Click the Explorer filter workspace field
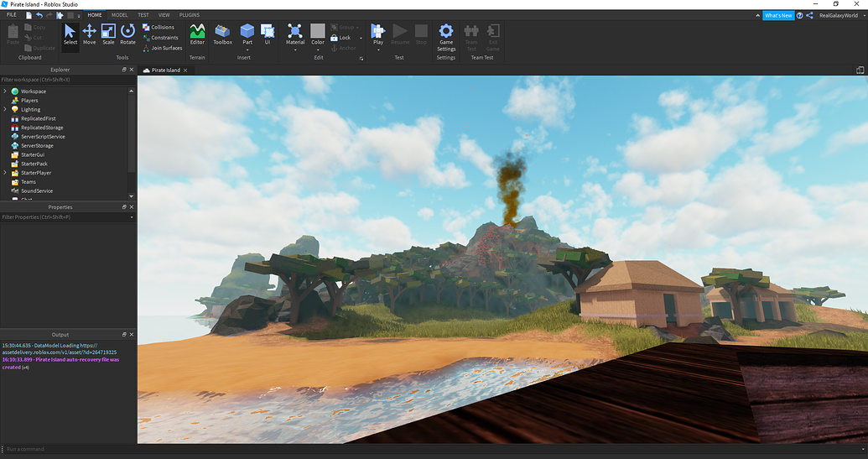This screenshot has height=459, width=868. [x=65, y=80]
